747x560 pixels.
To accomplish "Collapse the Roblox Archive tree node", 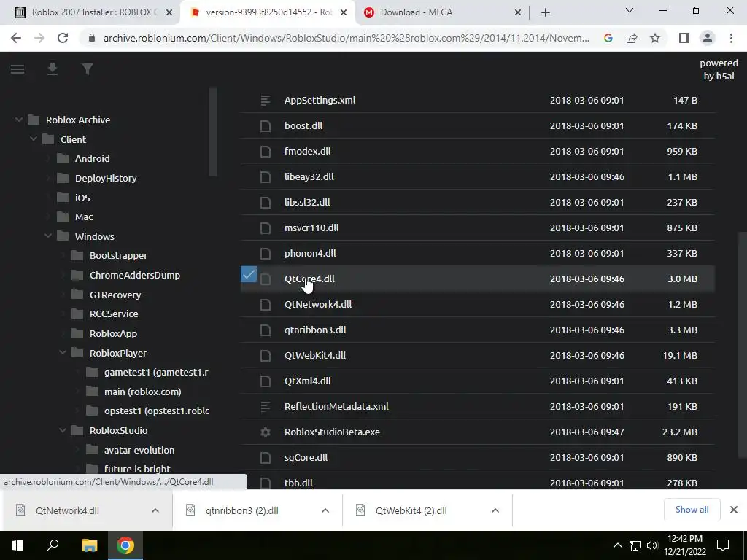I will tap(18, 120).
